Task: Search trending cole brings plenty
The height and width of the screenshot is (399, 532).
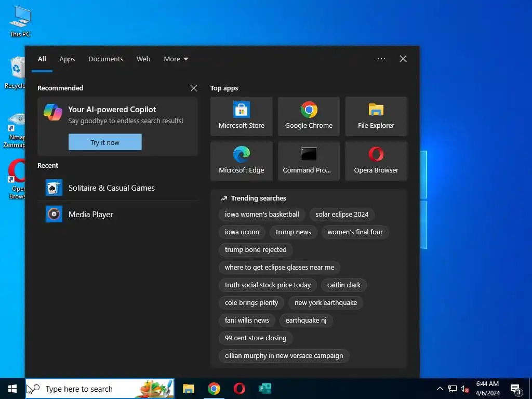Action: (251, 303)
